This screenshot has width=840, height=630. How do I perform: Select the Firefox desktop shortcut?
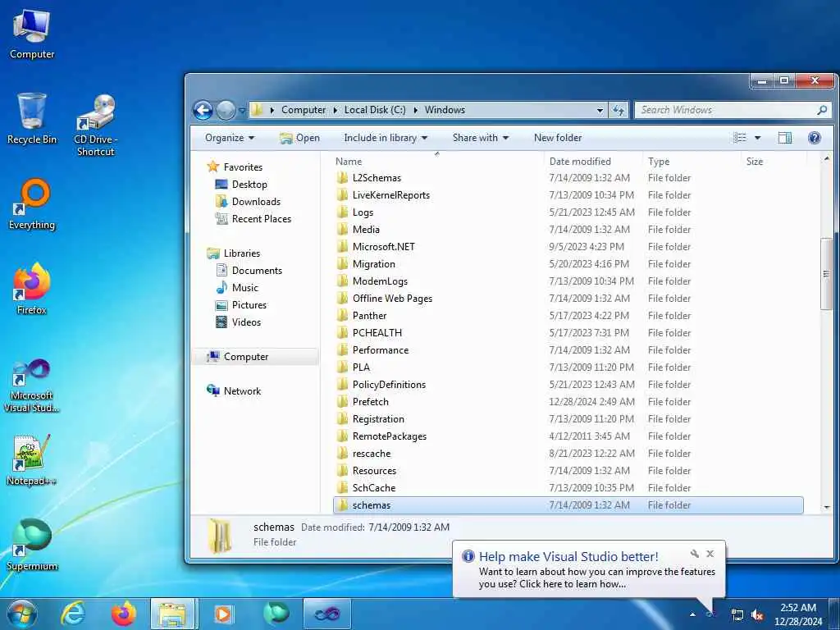(x=32, y=290)
